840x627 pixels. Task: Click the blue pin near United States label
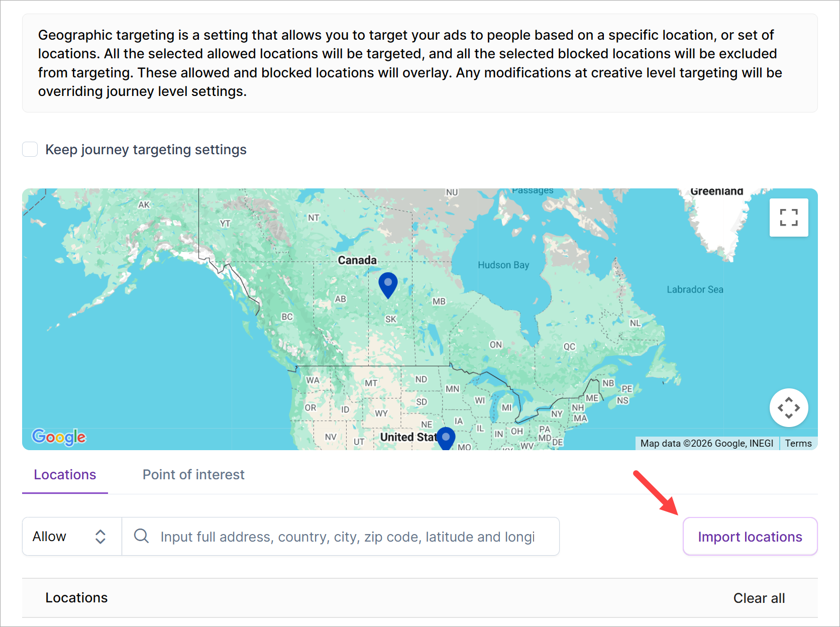(x=446, y=438)
